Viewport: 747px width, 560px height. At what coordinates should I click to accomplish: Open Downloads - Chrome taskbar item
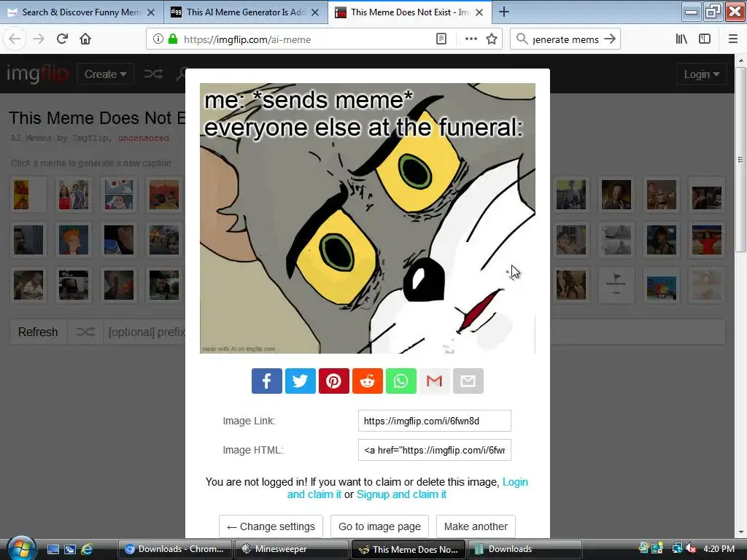click(x=174, y=549)
